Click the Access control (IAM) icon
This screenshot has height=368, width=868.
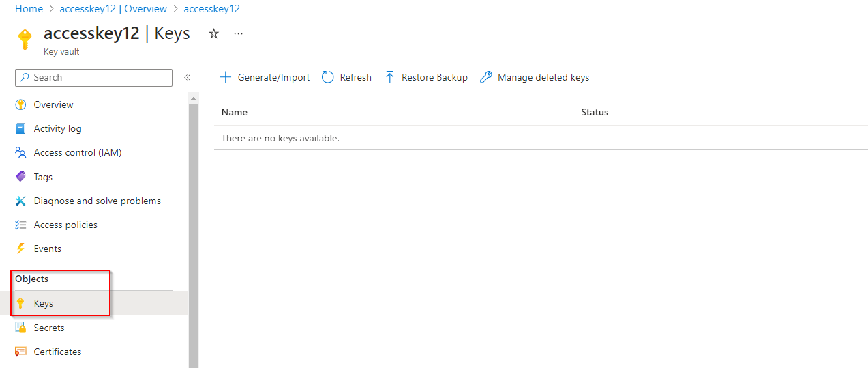[x=20, y=152]
